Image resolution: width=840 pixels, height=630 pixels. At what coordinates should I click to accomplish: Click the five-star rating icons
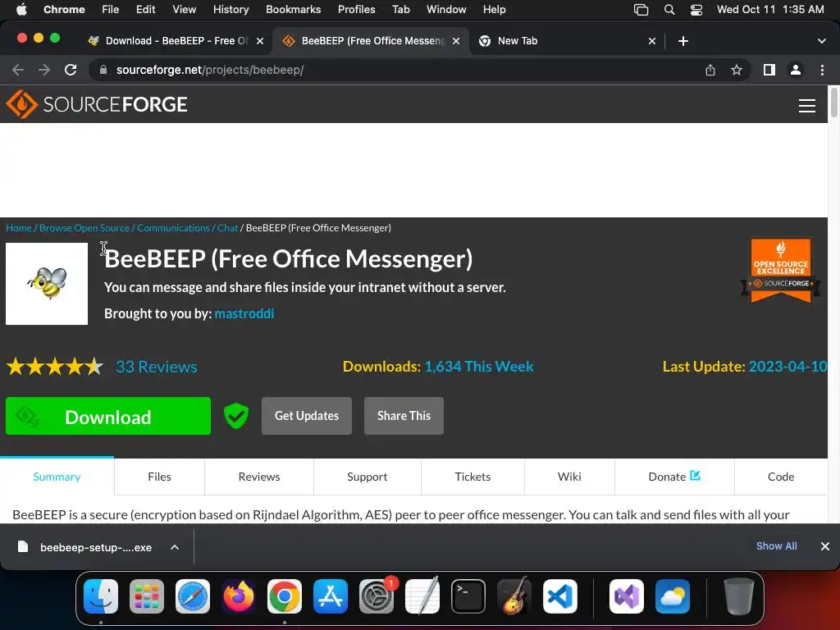(55, 367)
